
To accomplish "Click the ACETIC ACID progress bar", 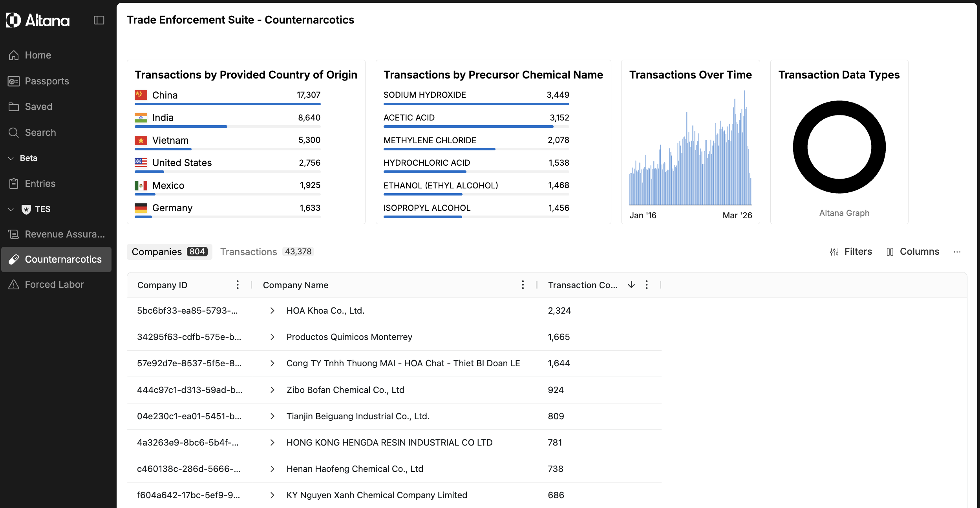I will 476,127.
